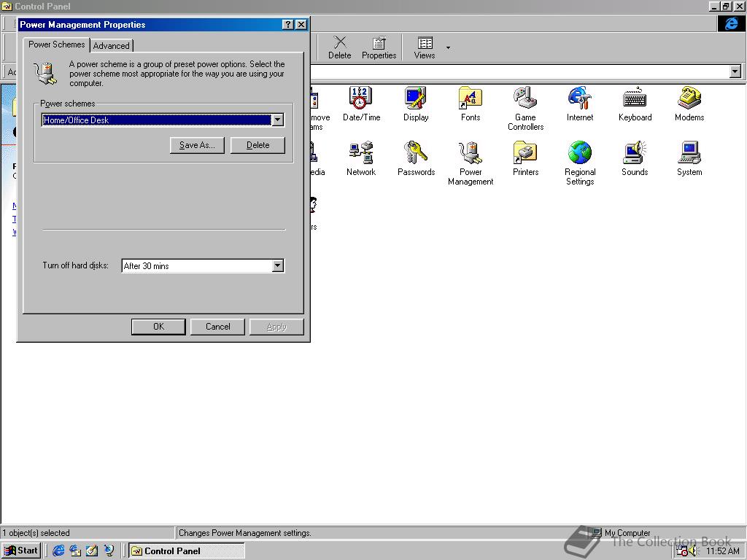Click the Delete toolbar button in Control Panel

click(x=340, y=47)
